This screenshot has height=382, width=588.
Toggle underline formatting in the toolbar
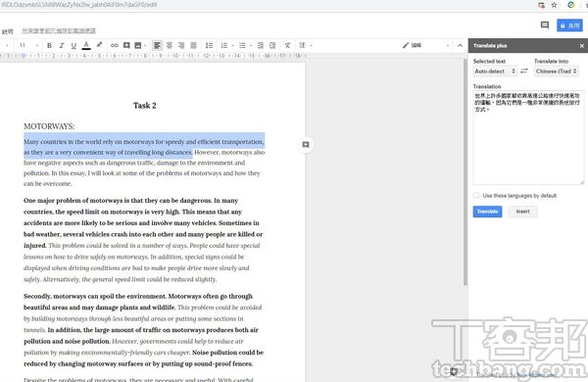click(x=73, y=45)
